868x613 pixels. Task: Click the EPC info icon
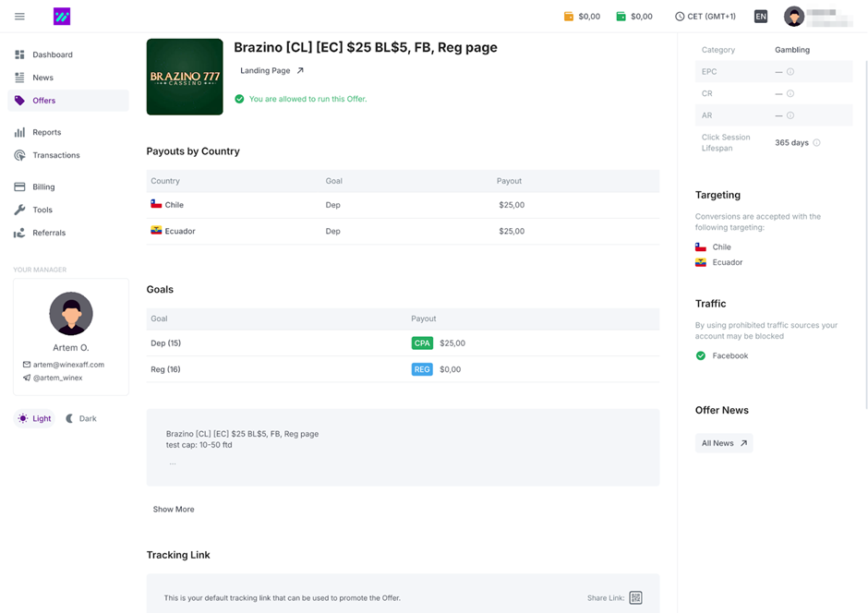coord(790,72)
